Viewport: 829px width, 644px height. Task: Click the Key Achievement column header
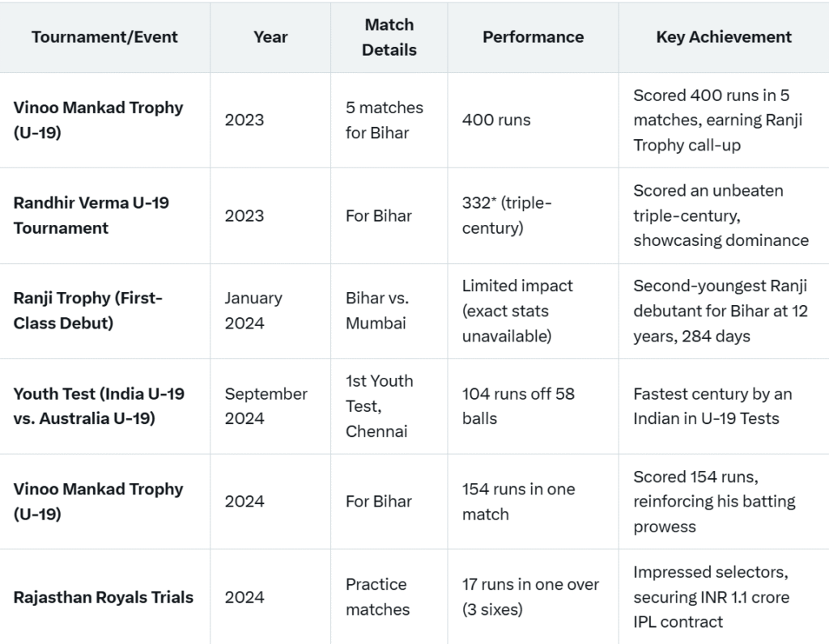(724, 37)
